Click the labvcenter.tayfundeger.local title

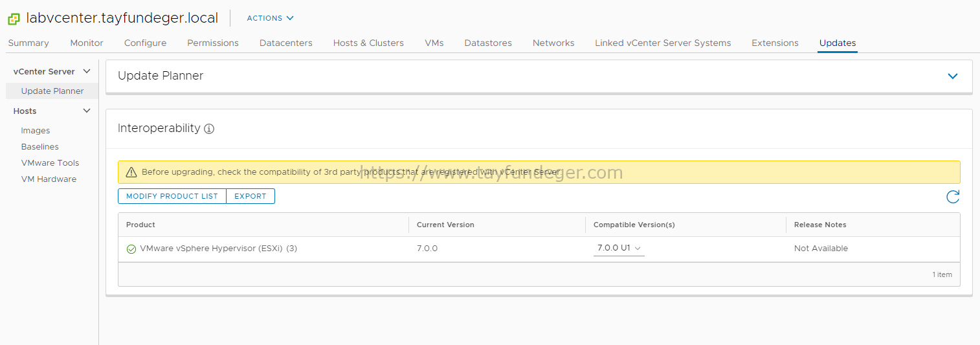click(122, 18)
